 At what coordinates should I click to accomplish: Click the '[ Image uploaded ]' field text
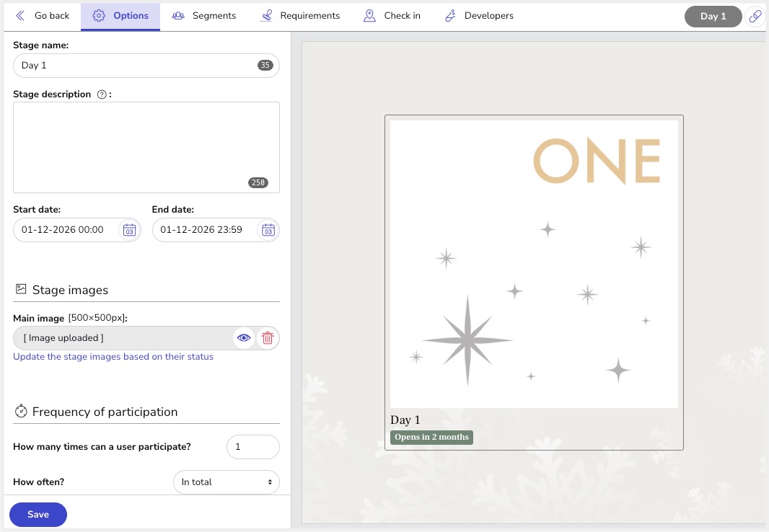click(63, 338)
